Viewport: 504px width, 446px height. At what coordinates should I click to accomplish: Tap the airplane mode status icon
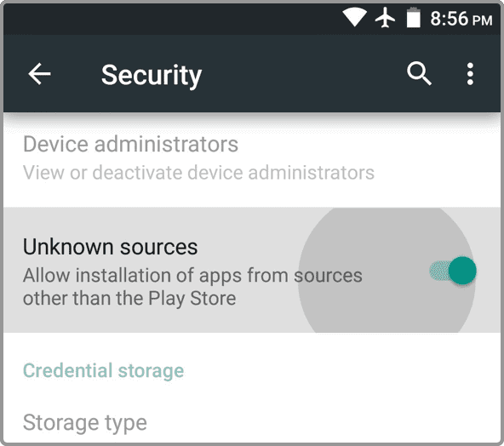[x=385, y=18]
